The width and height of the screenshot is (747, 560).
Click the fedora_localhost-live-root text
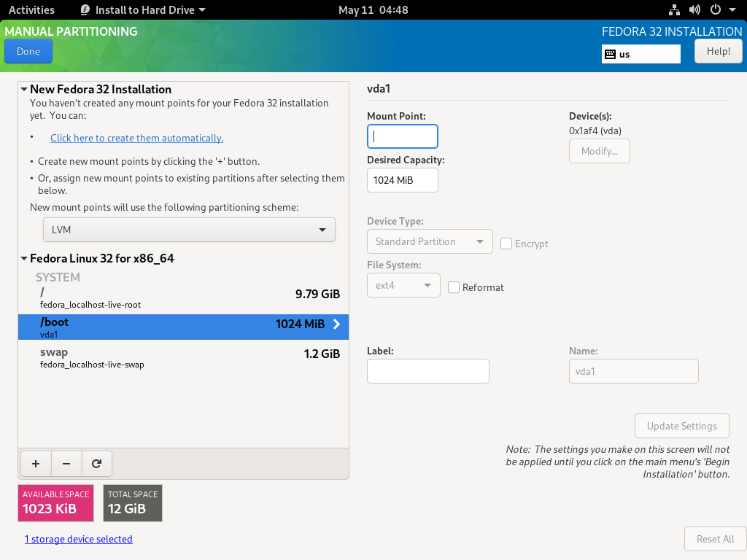click(x=90, y=305)
